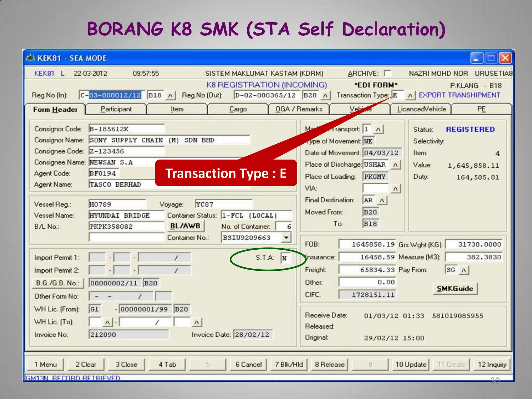Click the Voyage field YC87
Viewport: 532px width, 399px height.
click(224, 204)
